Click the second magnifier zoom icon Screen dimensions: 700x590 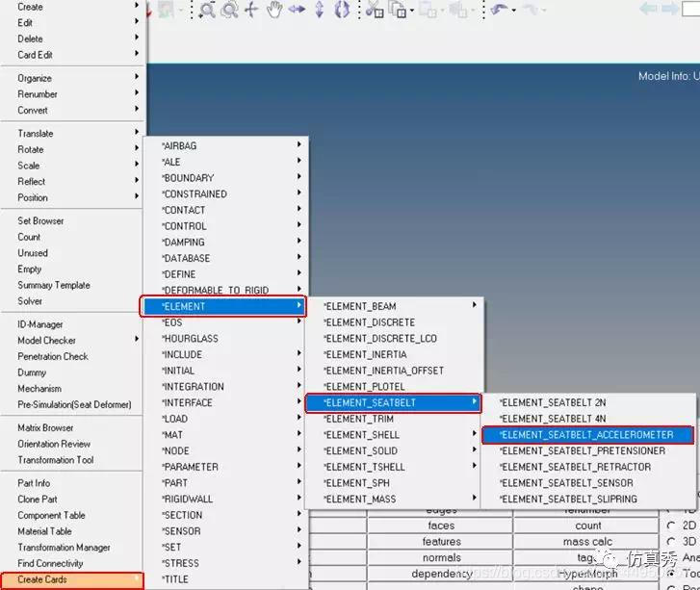229,10
